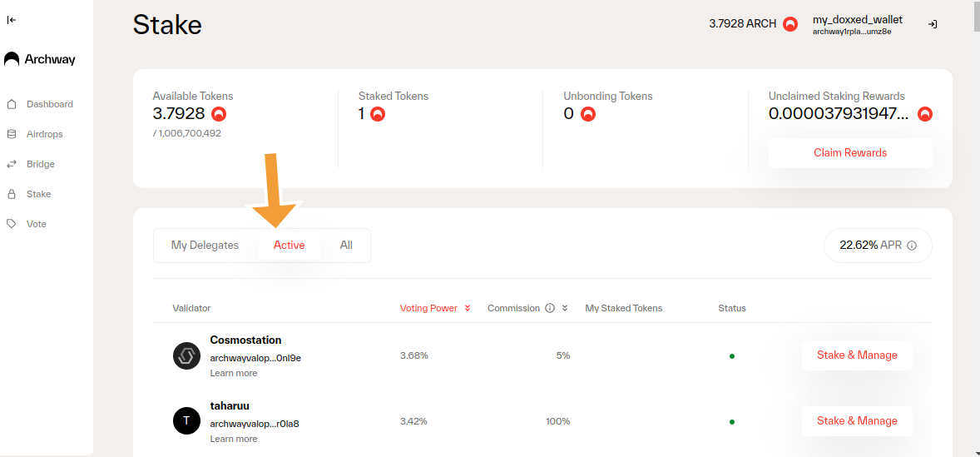This screenshot has width=980, height=457.
Task: Show the All validators tab
Action: point(346,246)
